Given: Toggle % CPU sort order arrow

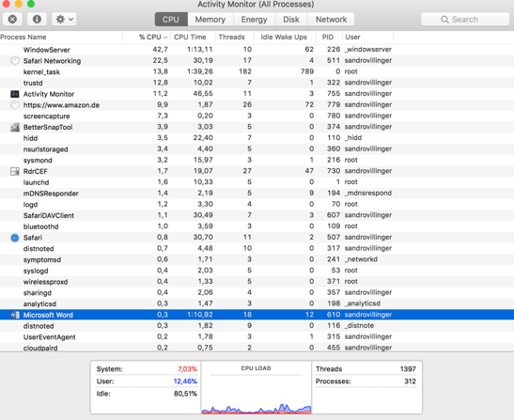Looking at the screenshot, I should (x=165, y=38).
